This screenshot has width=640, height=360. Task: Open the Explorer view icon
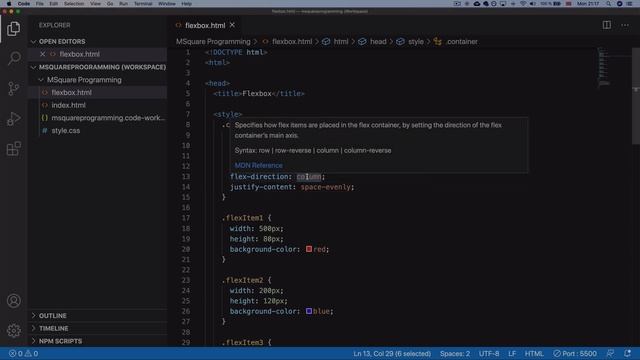13,29
